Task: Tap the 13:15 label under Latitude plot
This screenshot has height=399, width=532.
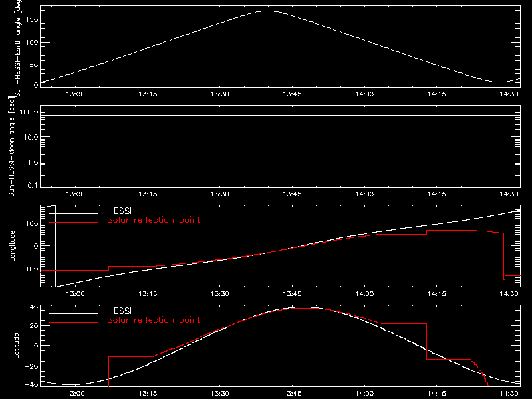Action: [x=148, y=394]
